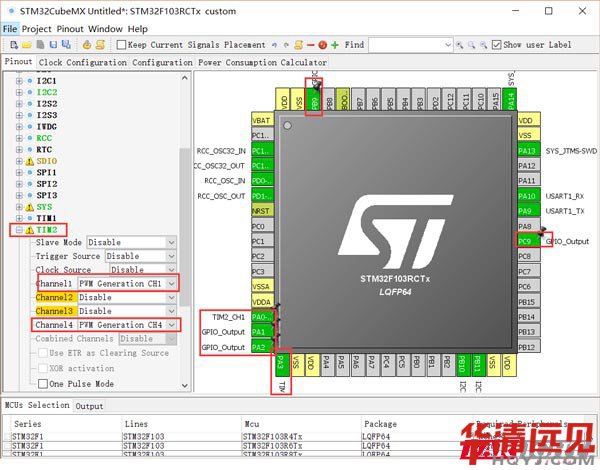Image resolution: width=600 pixels, height=470 pixels.
Task: Toggle Keep Current Signals Placement checkbox
Action: point(121,45)
